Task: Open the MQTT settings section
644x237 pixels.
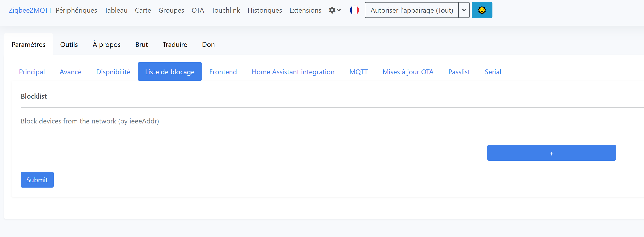Action: [x=358, y=71]
